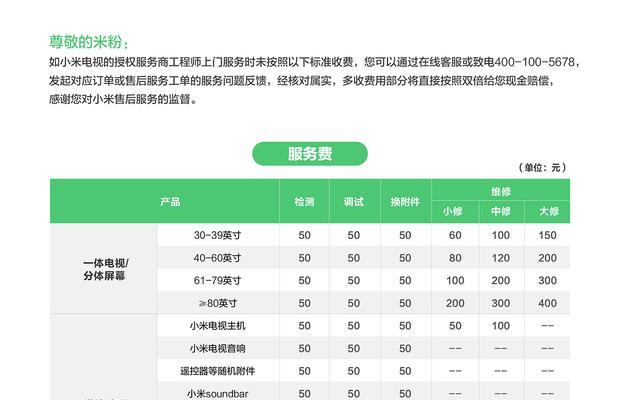Click 检测 value 50 in 30-39英寸 row
Image resolution: width=620 pixels, height=400 pixels.
[x=304, y=235]
